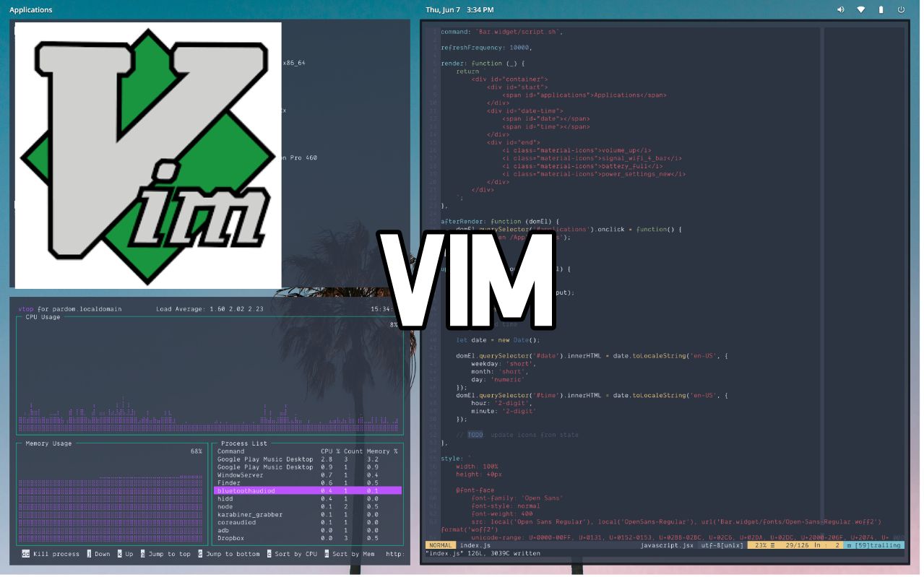This screenshot has height=577, width=924.
Task: Select the WindowServer process row
Action: 308,474
